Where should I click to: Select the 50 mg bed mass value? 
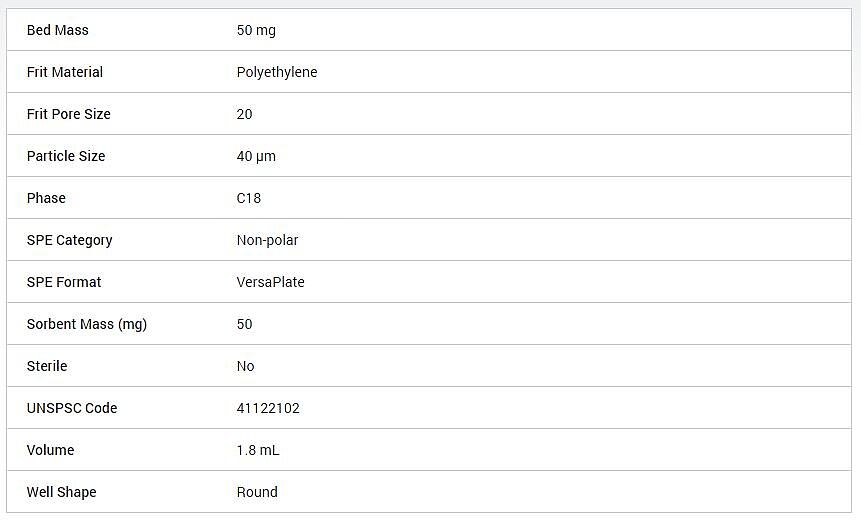(x=256, y=31)
